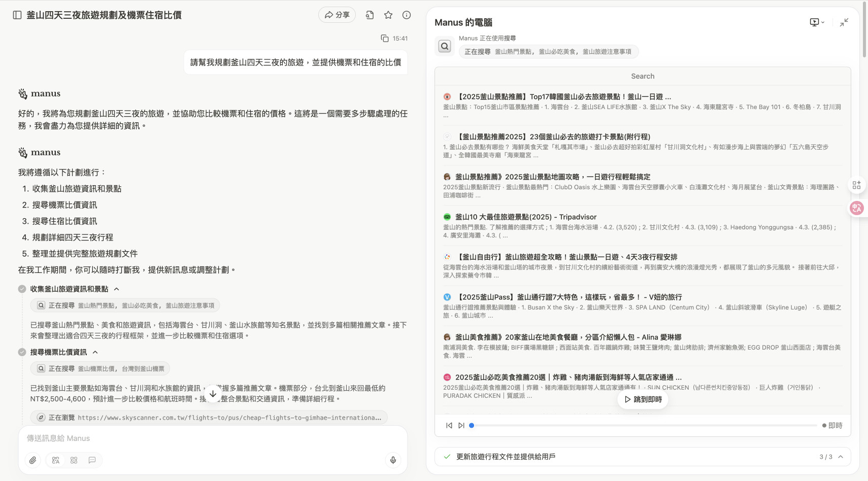Image resolution: width=868 pixels, height=481 pixels.
Task: Click the task title 釜山四天三夜旅遊規劃及機票住宿比價
Action: (x=104, y=15)
